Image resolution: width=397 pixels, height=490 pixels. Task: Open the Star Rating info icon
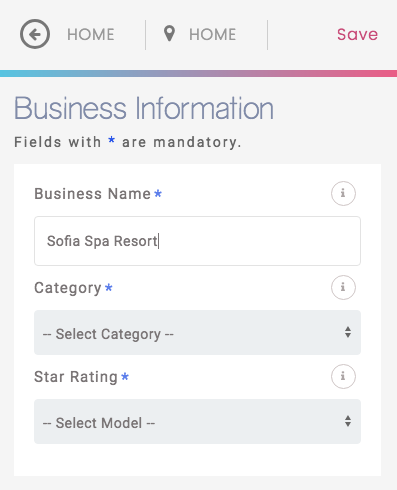(x=343, y=377)
